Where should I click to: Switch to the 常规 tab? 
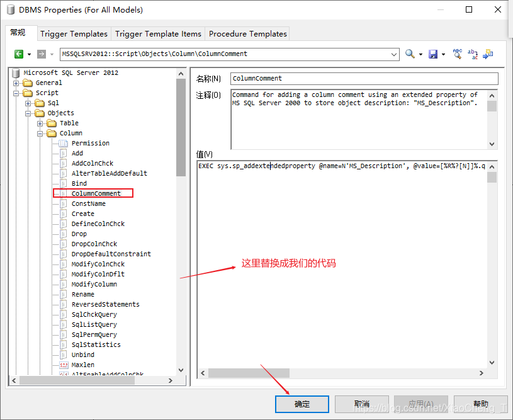[21, 33]
